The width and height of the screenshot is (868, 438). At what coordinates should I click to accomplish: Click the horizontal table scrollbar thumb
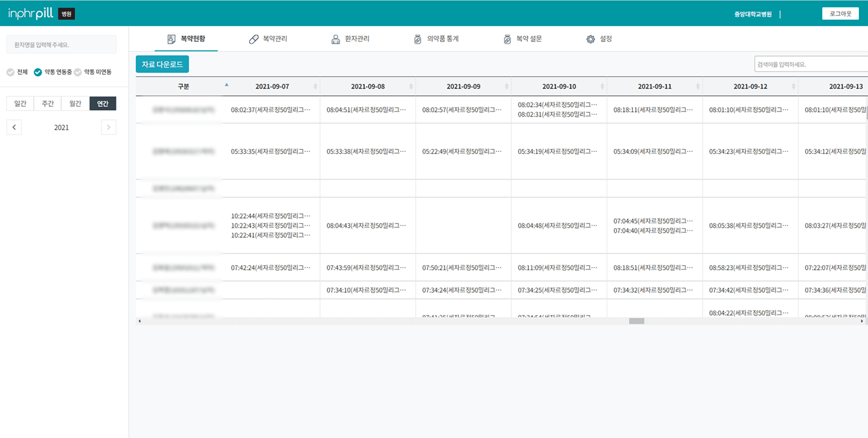(636, 321)
